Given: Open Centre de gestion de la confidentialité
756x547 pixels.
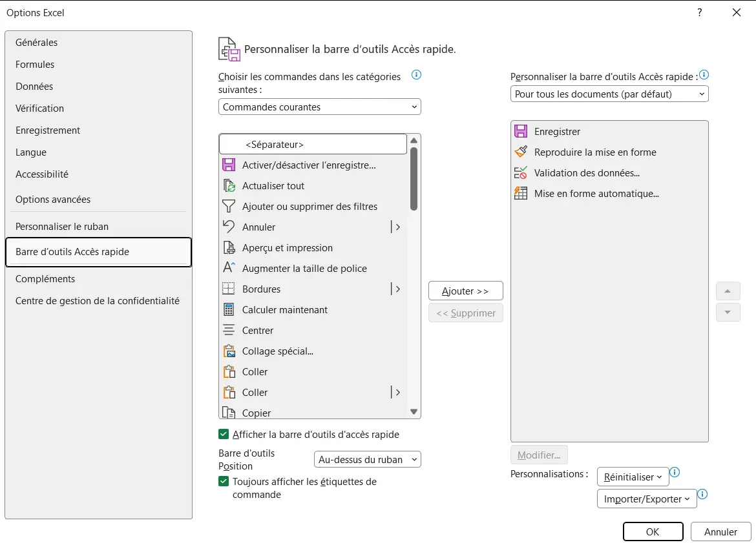Looking at the screenshot, I should click(x=98, y=301).
